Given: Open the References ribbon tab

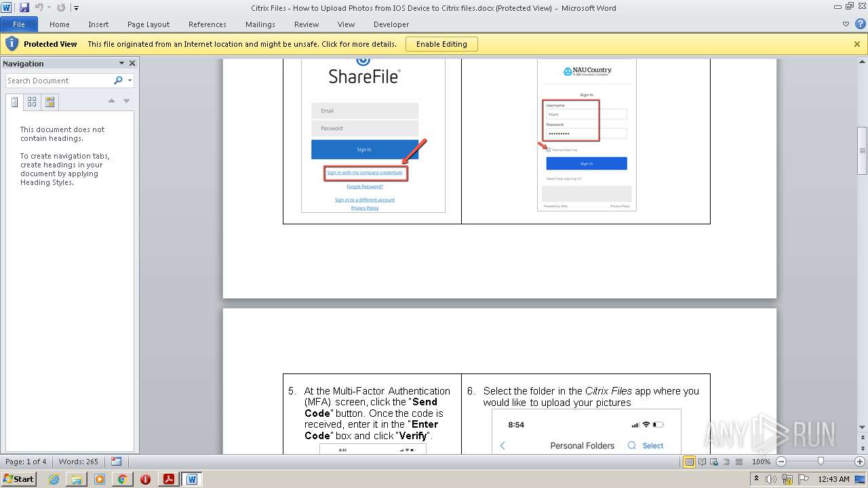Looking at the screenshot, I should pyautogui.click(x=208, y=24).
